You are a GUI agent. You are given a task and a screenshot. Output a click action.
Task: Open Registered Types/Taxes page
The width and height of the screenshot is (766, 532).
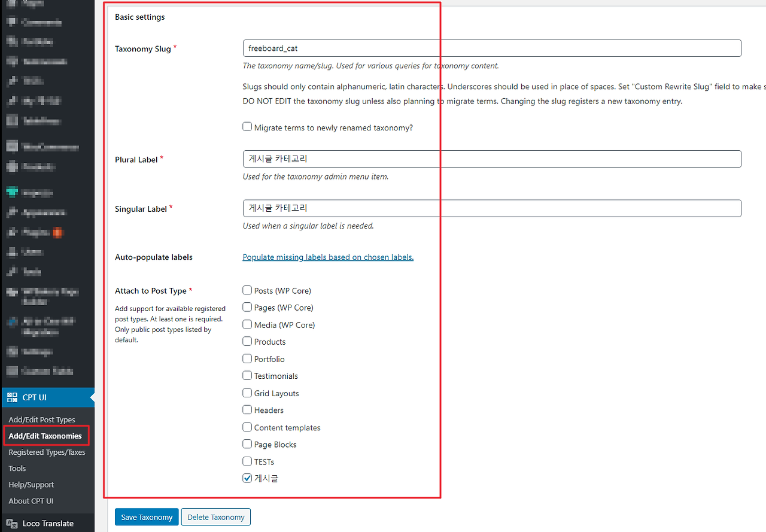click(47, 452)
